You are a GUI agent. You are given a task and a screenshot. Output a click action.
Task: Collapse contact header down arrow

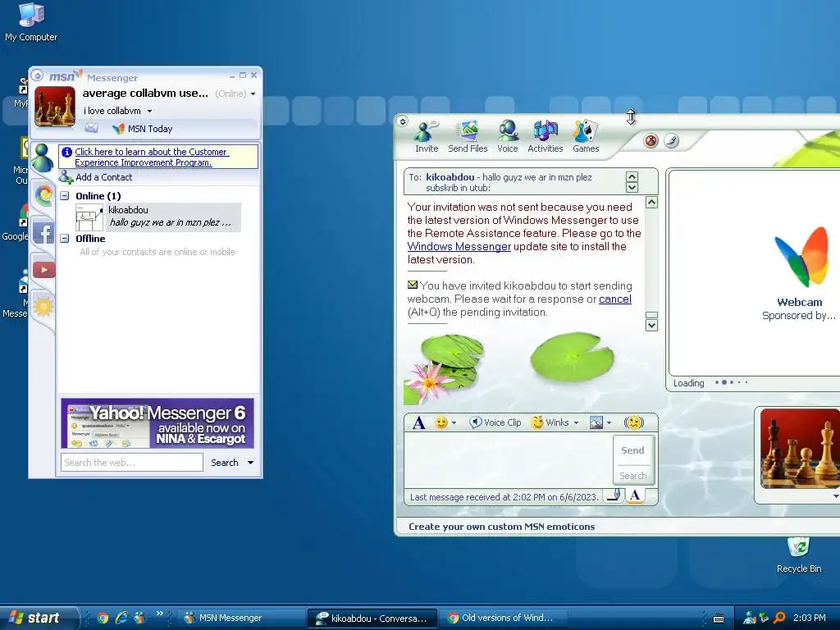click(632, 188)
